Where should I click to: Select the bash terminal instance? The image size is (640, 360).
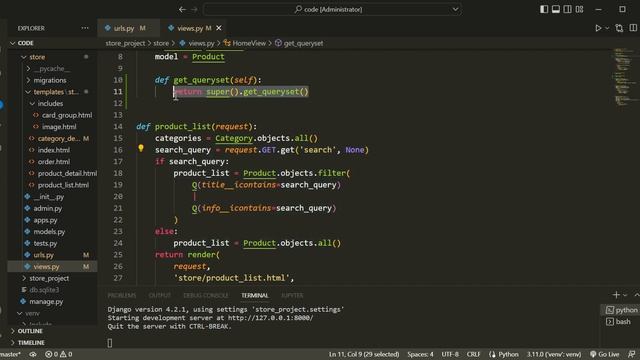tap(619, 322)
